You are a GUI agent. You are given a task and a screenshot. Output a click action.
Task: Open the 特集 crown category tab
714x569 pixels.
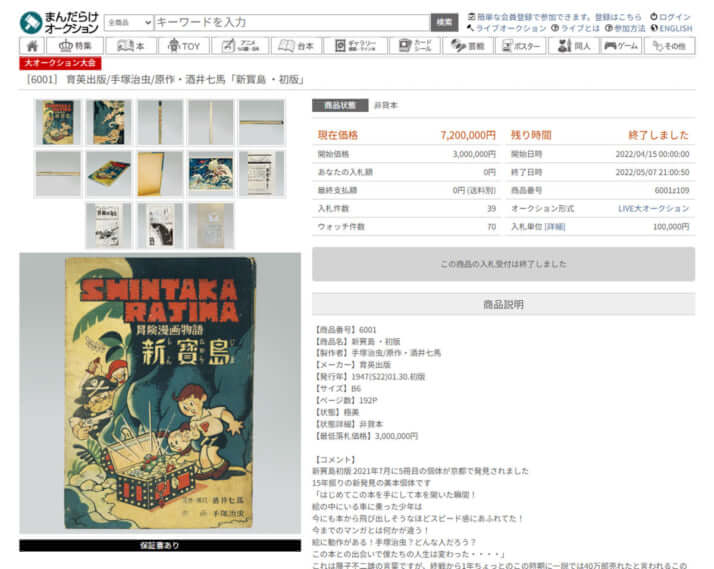pyautogui.click(x=75, y=46)
